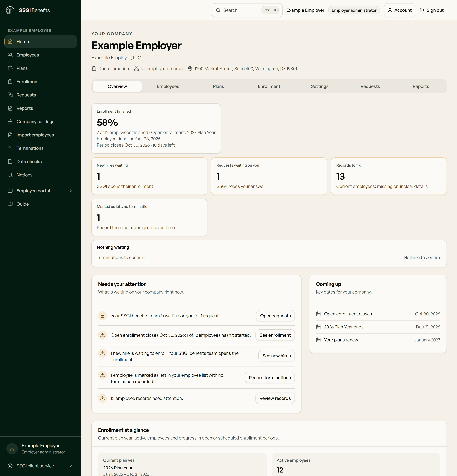The height and width of the screenshot is (476, 457).
Task: Open the Account button in header
Action: tap(399, 10)
